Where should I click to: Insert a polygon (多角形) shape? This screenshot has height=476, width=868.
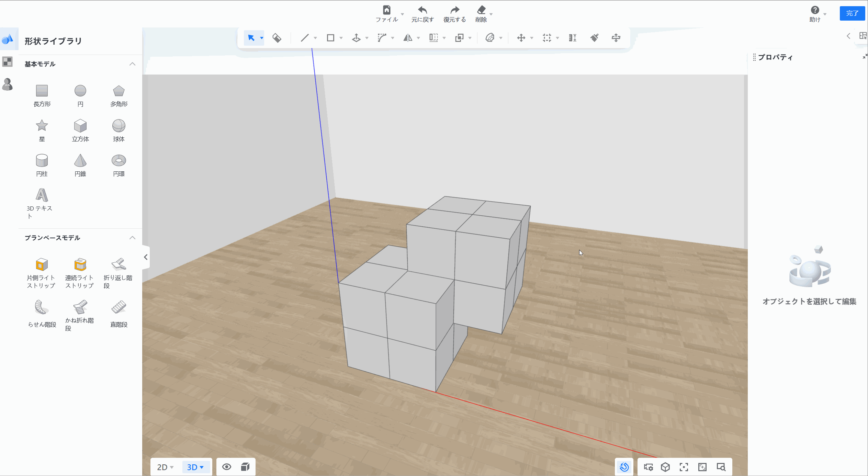click(119, 96)
